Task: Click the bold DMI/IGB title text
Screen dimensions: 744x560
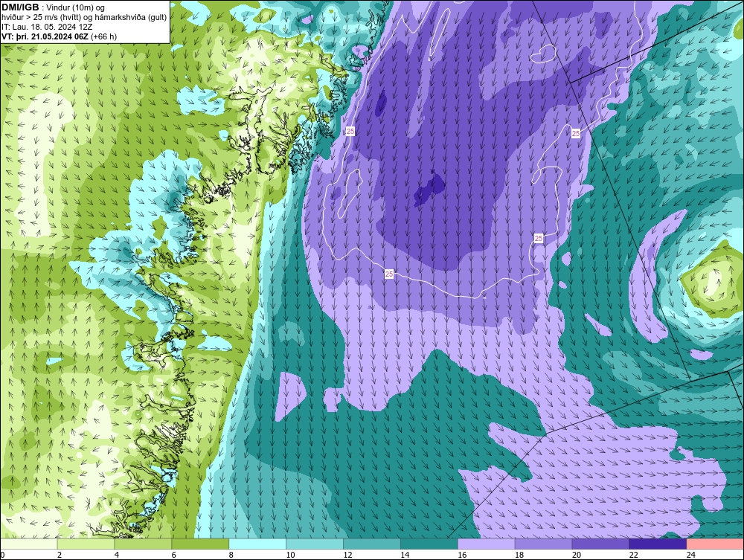Action: coord(20,7)
